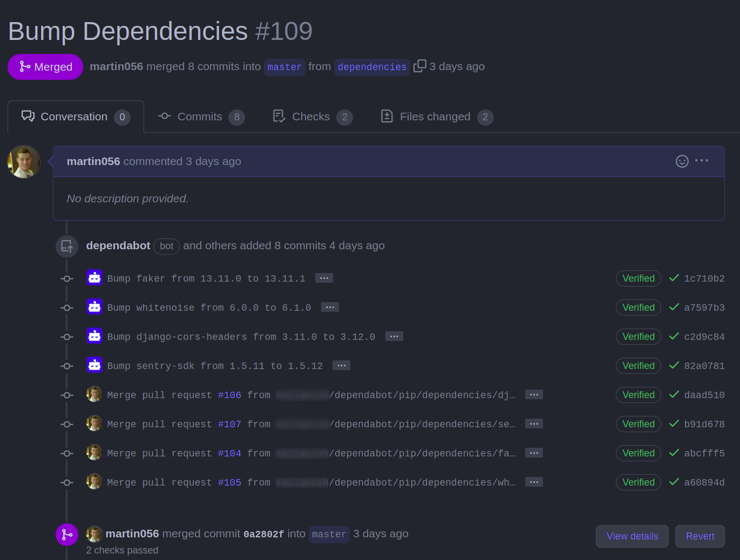Expand details of Merge pull request #105
Image resolution: width=740 pixels, height=560 pixels.
click(534, 482)
